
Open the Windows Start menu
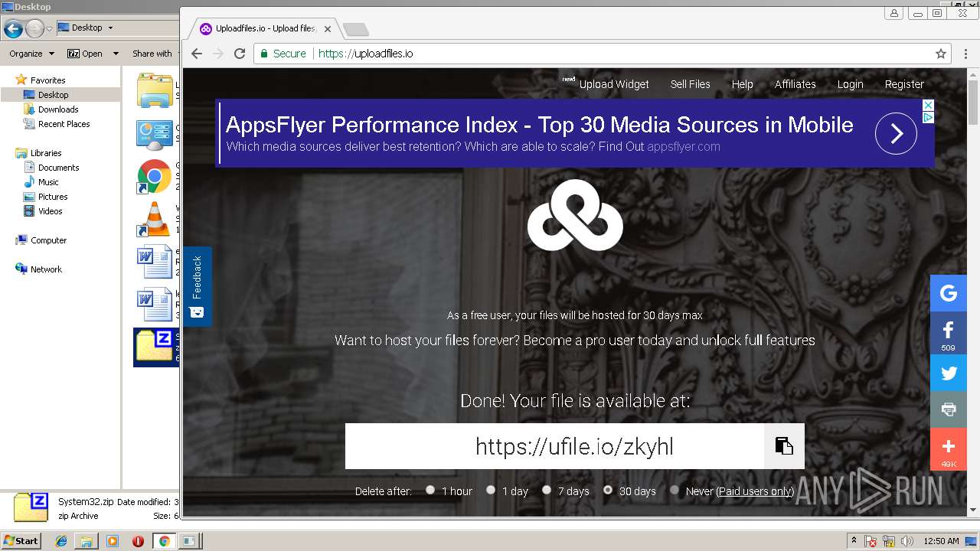[x=21, y=541]
